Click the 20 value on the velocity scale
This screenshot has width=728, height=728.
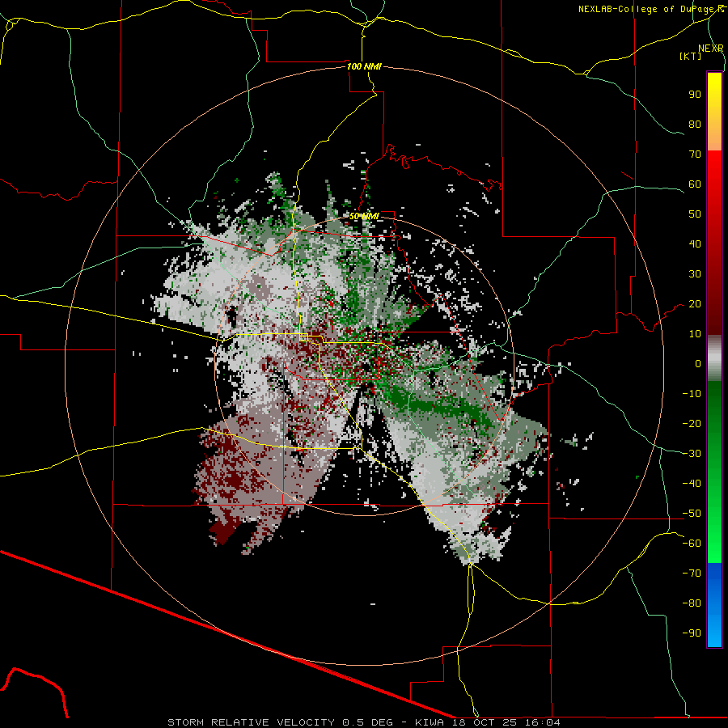coord(695,304)
